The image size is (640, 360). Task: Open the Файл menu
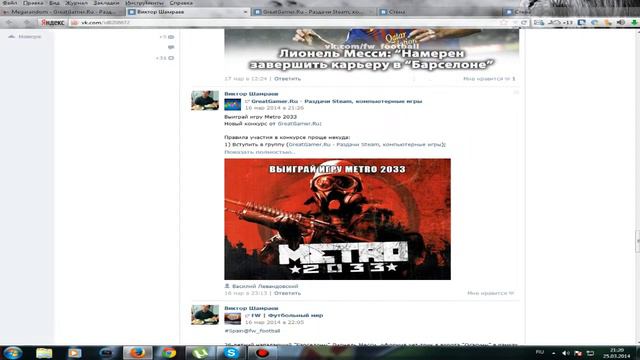[x=10, y=3]
